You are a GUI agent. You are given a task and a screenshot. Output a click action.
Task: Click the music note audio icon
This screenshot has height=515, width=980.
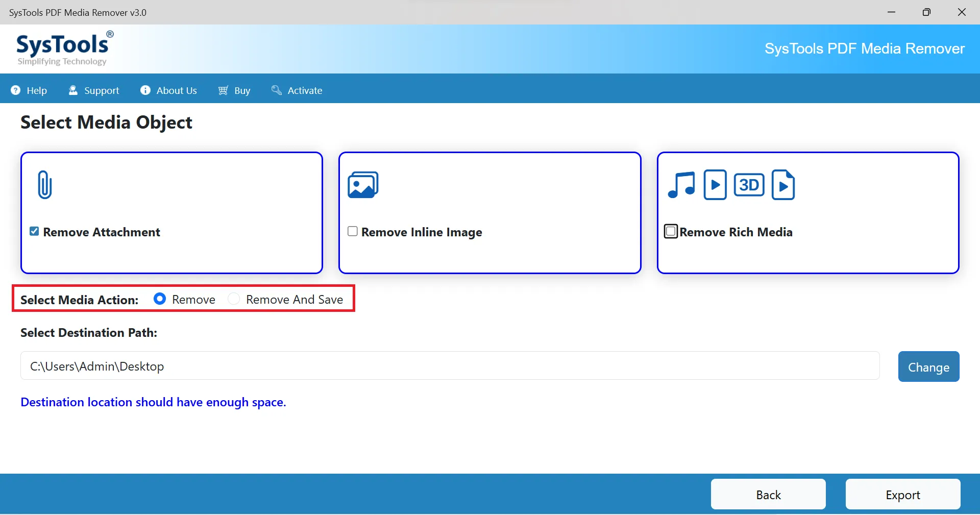[x=681, y=185]
